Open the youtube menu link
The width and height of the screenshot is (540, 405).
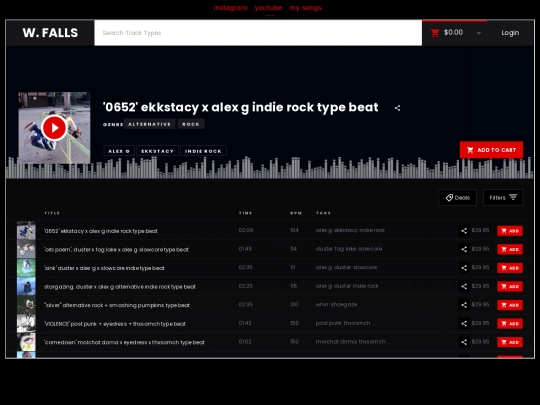268,8
